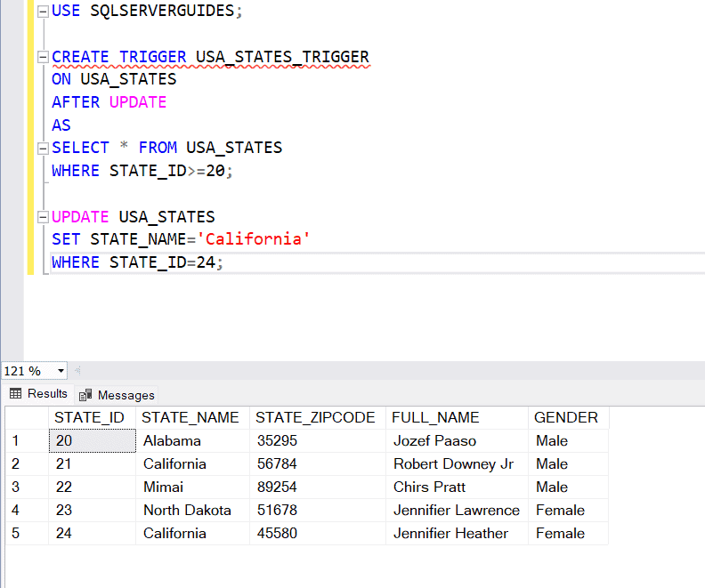The width and height of the screenshot is (705, 588).
Task: Collapse the USE SQLSERVERGUIDES code block
Action: [x=43, y=12]
